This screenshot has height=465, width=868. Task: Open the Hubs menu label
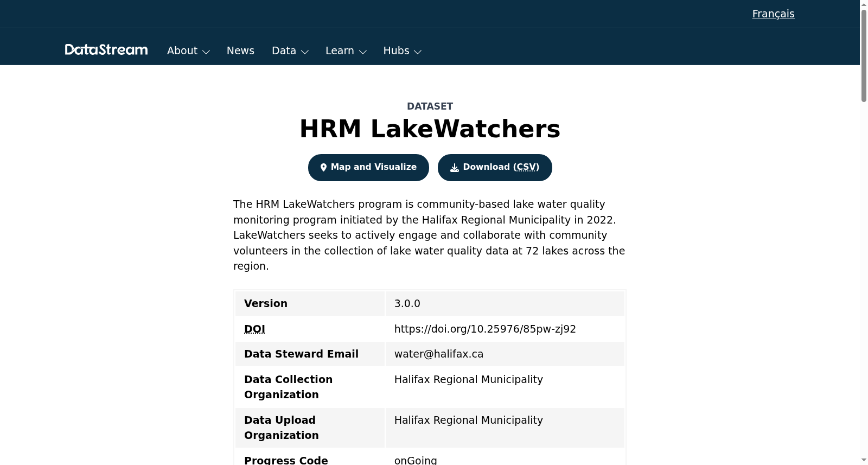[x=396, y=50]
